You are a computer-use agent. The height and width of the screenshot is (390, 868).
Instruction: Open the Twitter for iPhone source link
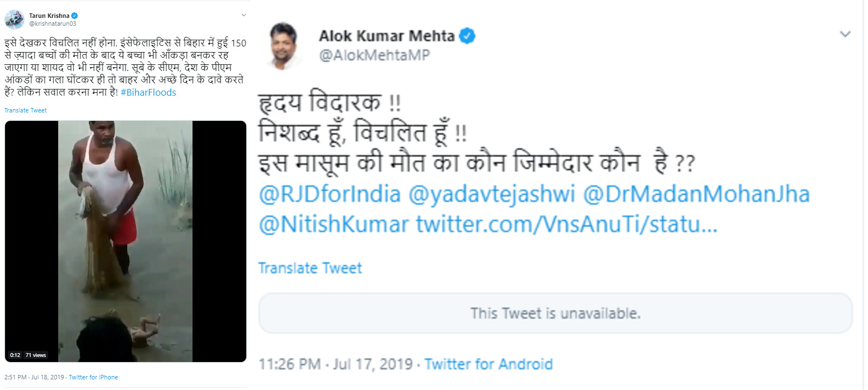coord(93,377)
